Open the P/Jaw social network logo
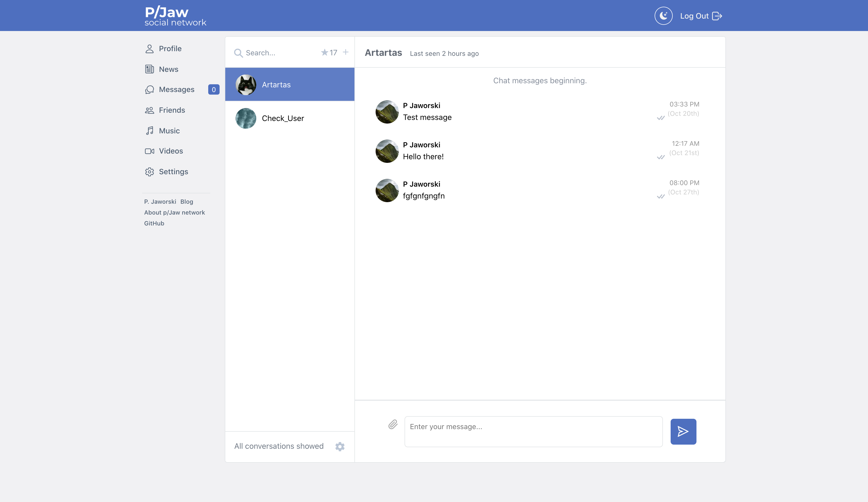This screenshot has height=502, width=868. pos(175,16)
